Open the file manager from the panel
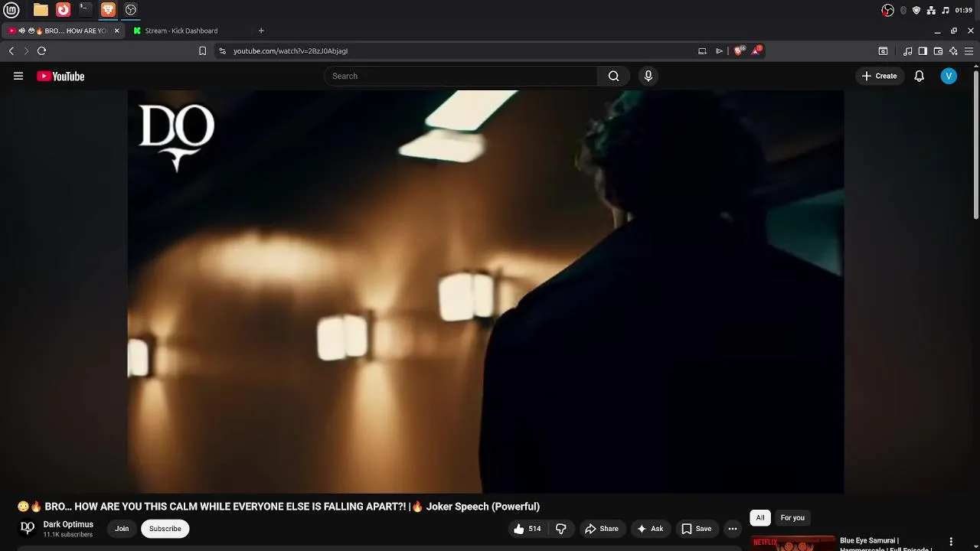 [x=41, y=10]
